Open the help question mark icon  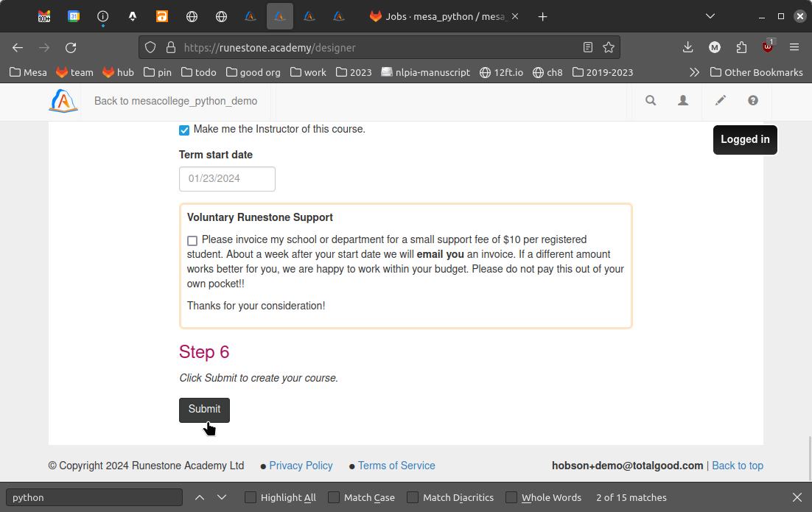(x=752, y=101)
